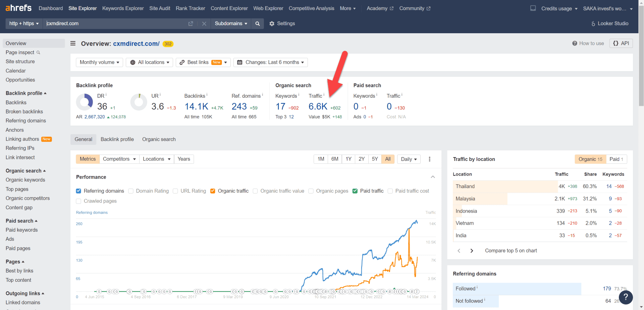Enable Organic pages checkbox
Screen dimensions: 644x310
(311, 191)
